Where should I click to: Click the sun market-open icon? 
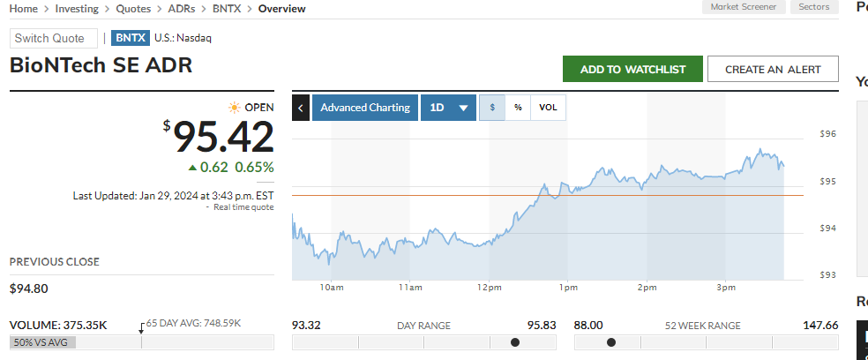234,108
